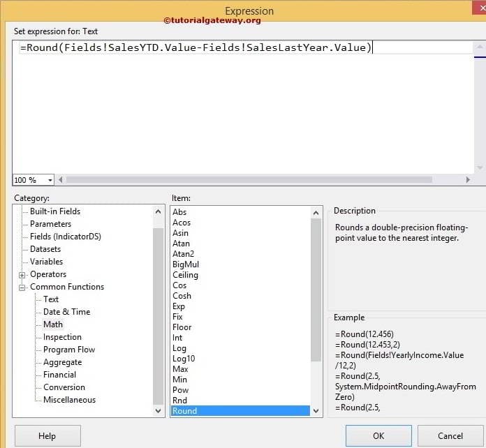486x448 pixels.
Task: Select Parameters category
Action: click(x=50, y=224)
